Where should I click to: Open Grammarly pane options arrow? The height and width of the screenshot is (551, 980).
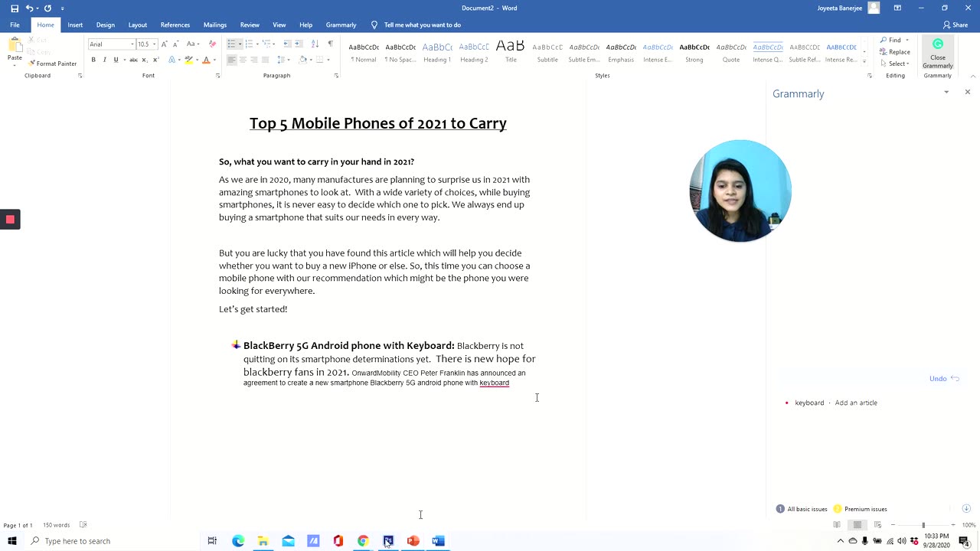coord(946,92)
